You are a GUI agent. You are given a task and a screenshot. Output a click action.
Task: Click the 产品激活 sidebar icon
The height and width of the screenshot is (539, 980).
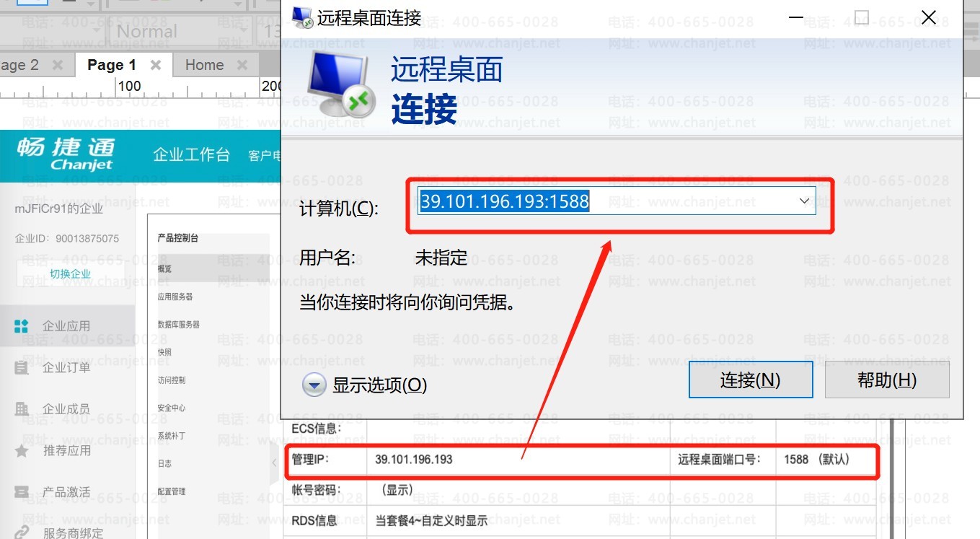(22, 493)
